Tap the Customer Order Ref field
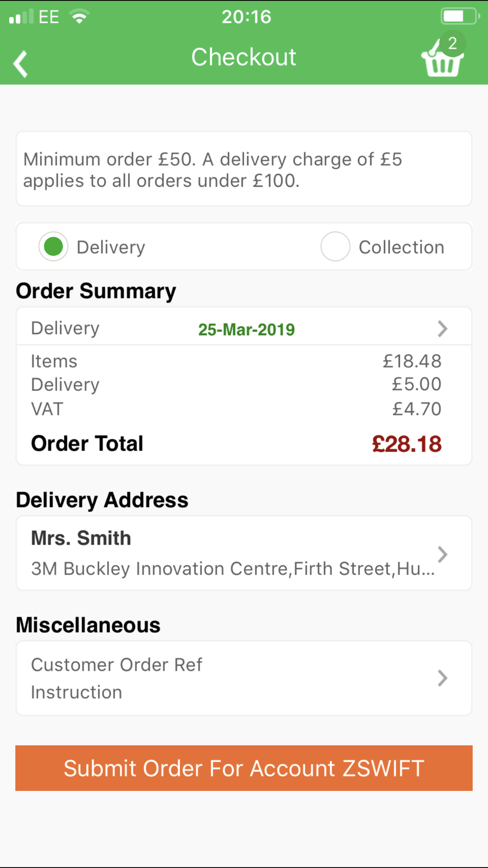 click(x=117, y=665)
